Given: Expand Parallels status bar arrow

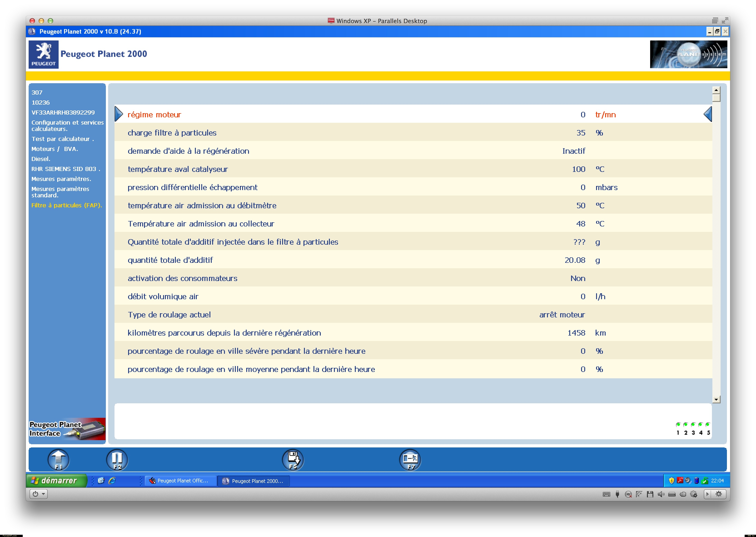Looking at the screenshot, I should [707, 494].
